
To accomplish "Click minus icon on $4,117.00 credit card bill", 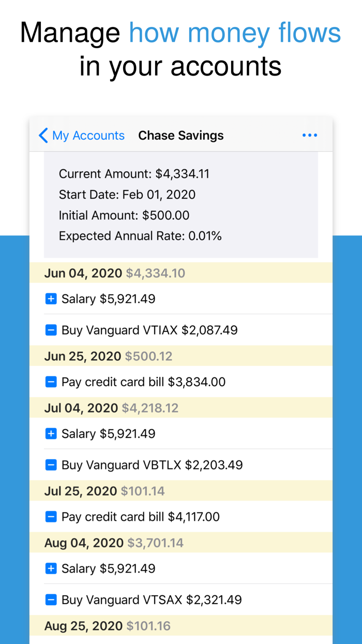I will coord(51,517).
